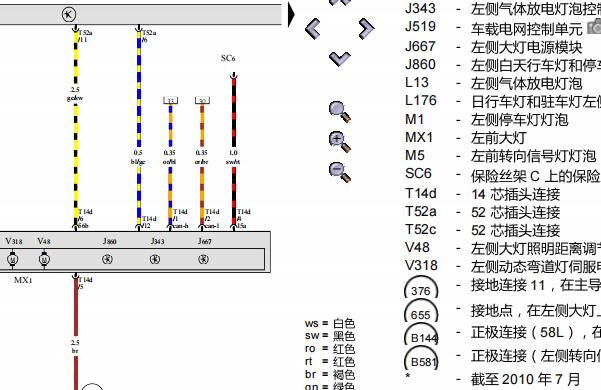This screenshot has width=601, height=390.
Task: Click the black triangle page marker
Action: click(x=292, y=15)
